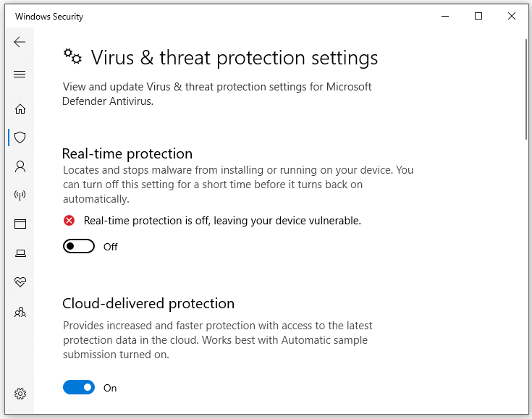The image size is (532, 419).
Task: Open the Home icon in sidebar
Action: pyautogui.click(x=20, y=109)
